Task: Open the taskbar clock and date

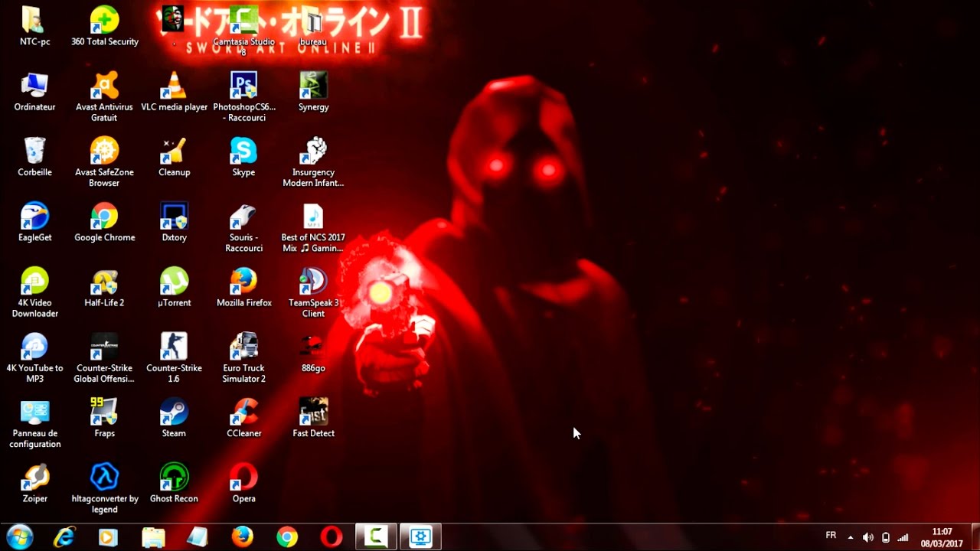Action: click(x=942, y=537)
